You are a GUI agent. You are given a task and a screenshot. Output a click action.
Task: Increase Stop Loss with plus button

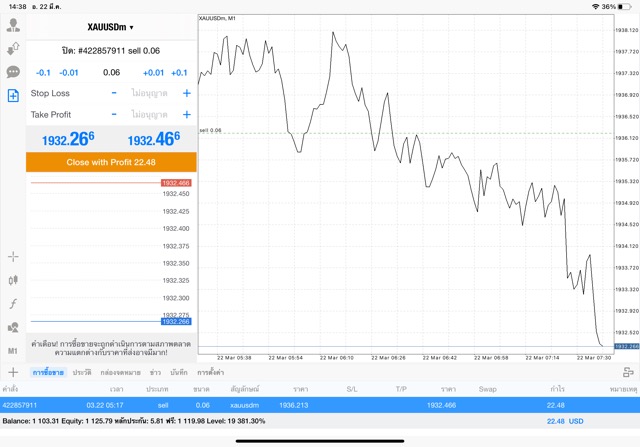click(x=186, y=93)
